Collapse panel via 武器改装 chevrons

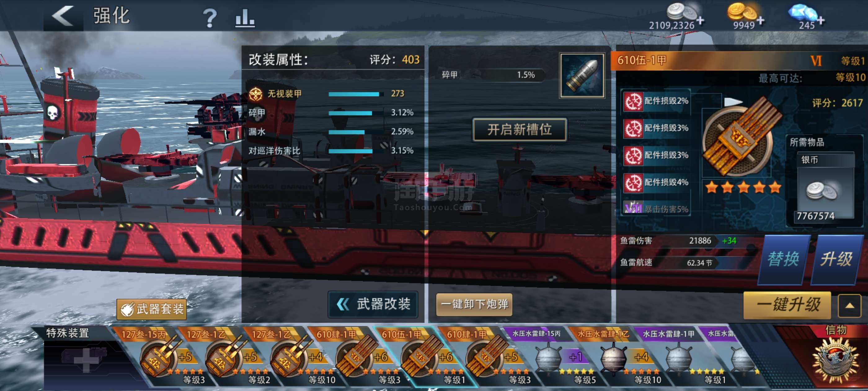(x=373, y=304)
